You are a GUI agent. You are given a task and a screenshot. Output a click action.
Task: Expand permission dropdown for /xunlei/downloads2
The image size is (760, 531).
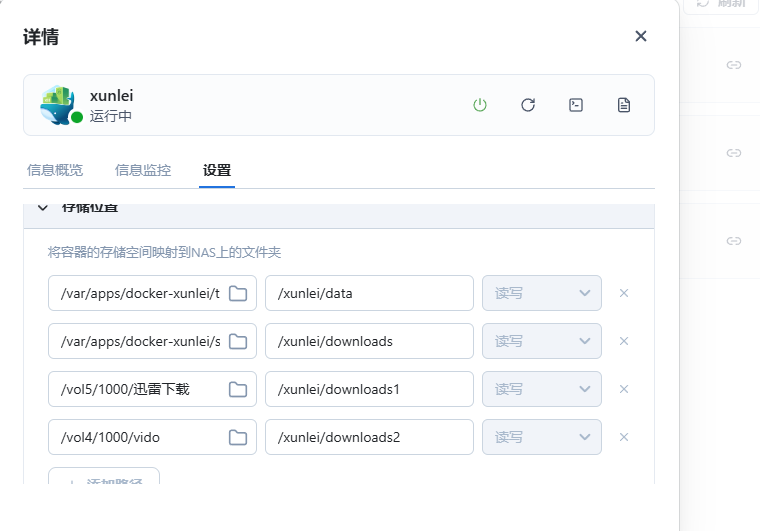click(542, 437)
